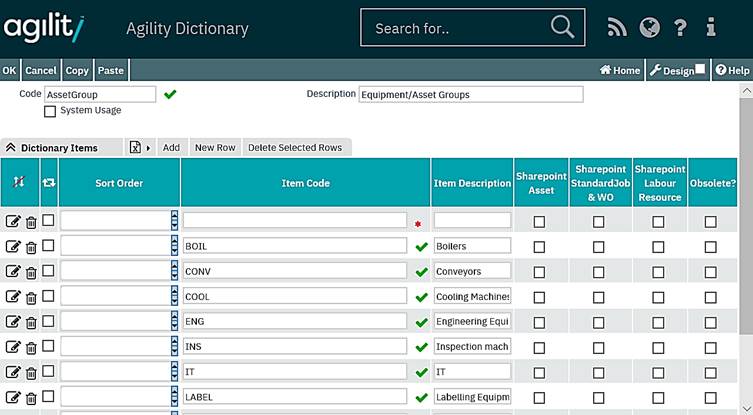
Task: Click the Description field with Equipment/Asset Groups
Action: pyautogui.click(x=470, y=94)
